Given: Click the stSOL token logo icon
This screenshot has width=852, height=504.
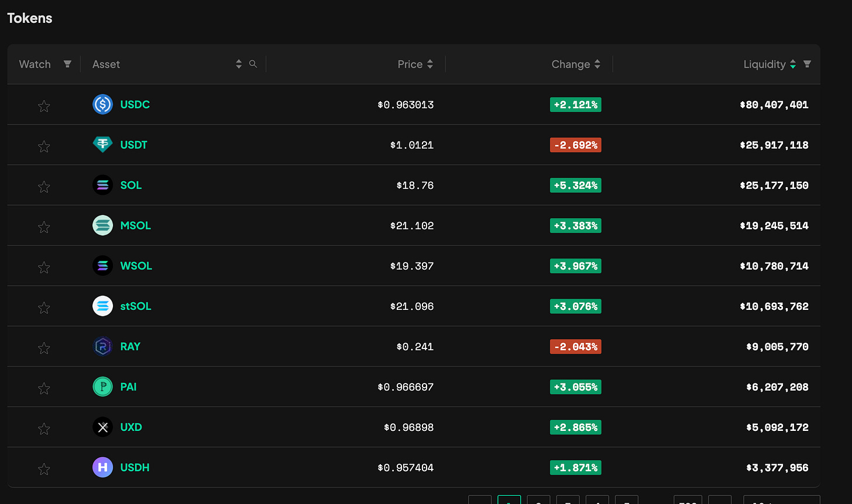Looking at the screenshot, I should [102, 306].
